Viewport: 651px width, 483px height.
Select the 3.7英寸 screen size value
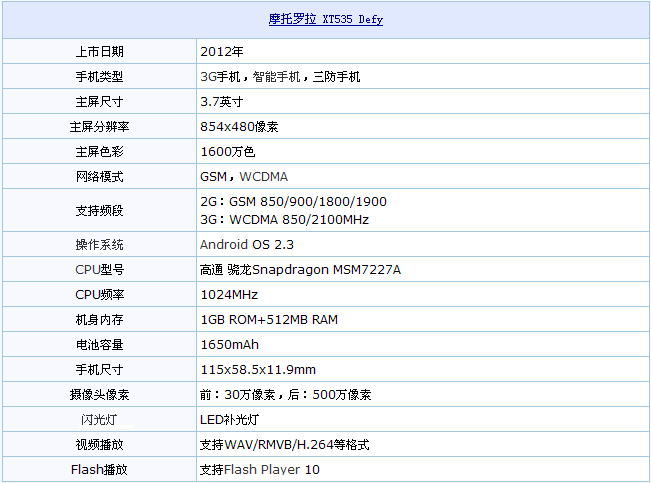coord(222,101)
